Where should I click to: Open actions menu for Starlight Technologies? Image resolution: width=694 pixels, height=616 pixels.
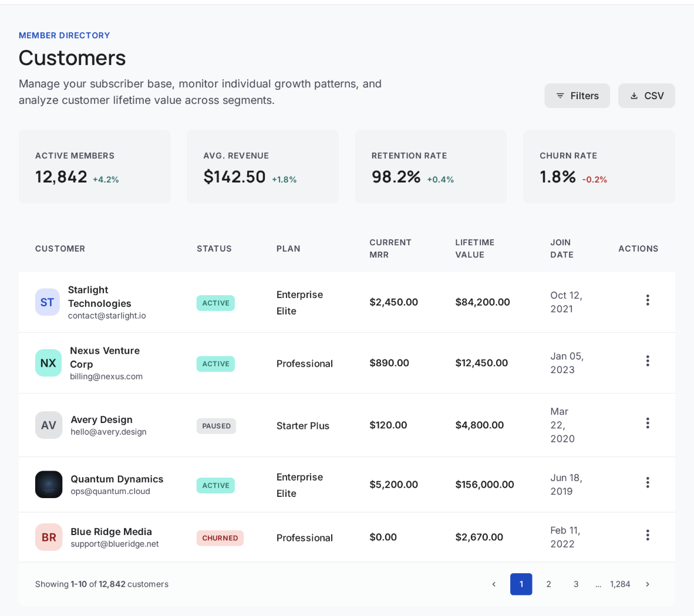[x=648, y=300]
